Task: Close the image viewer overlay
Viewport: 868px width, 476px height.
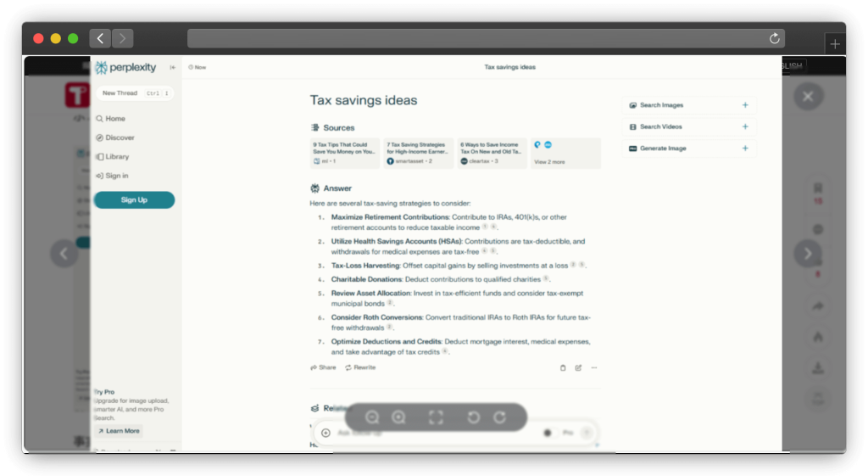Action: [808, 97]
